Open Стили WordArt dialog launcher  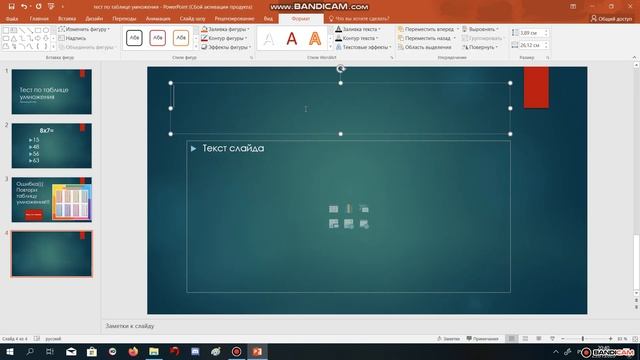tap(392, 58)
